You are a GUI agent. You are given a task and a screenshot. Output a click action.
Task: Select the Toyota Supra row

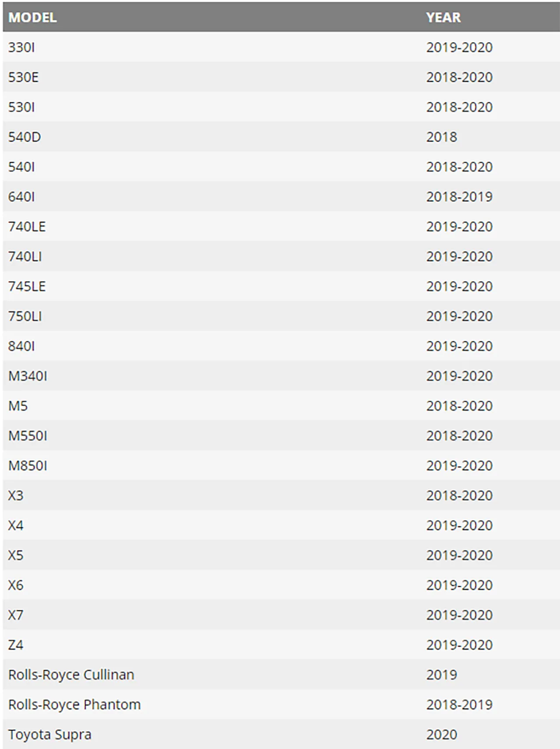pyautogui.click(x=281, y=735)
